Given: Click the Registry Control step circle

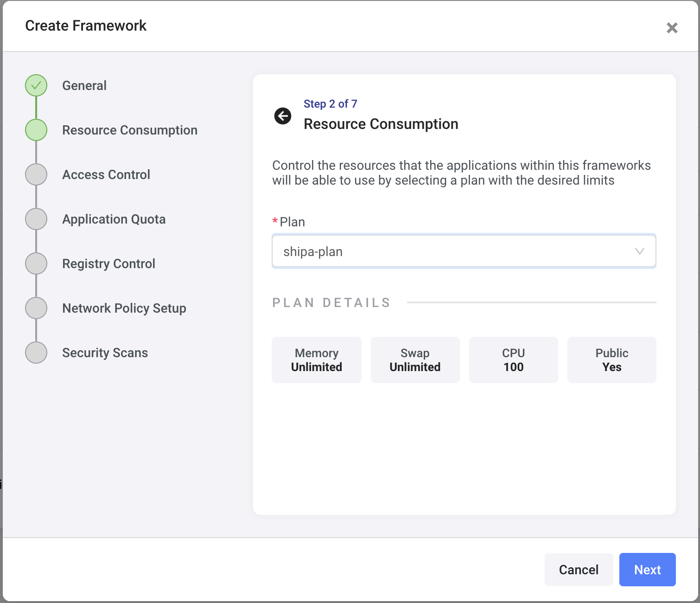Looking at the screenshot, I should coord(36,263).
